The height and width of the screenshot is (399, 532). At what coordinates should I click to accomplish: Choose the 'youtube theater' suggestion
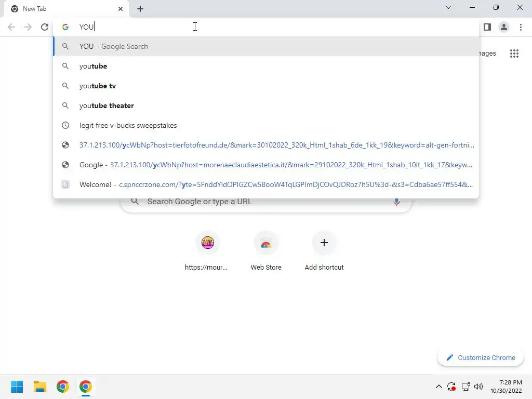click(267, 105)
